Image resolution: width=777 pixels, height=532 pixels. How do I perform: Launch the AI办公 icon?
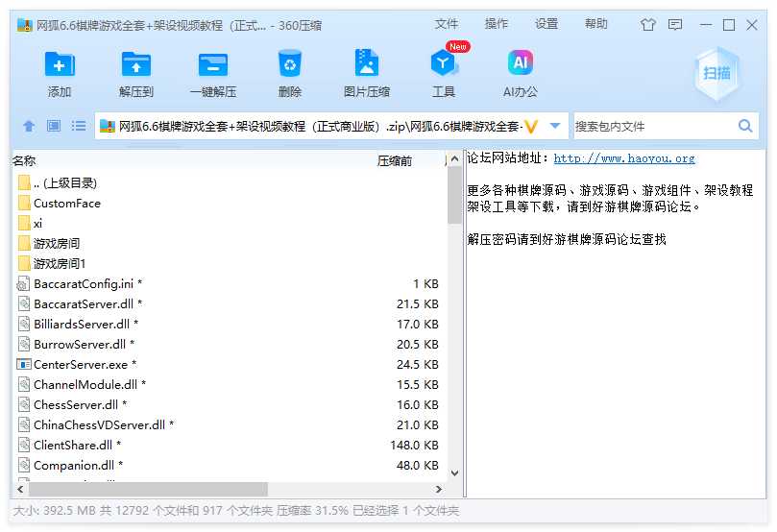(521, 63)
